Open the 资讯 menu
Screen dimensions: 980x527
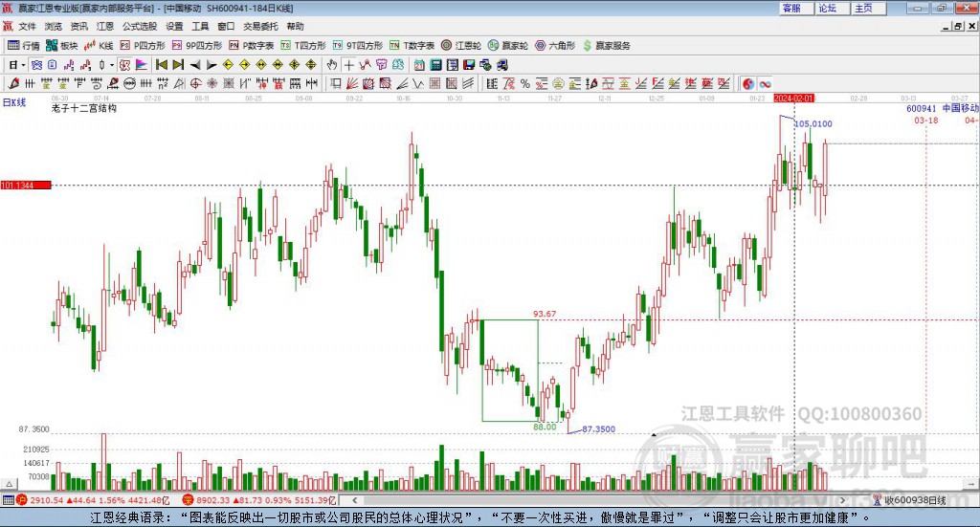[x=78, y=26]
